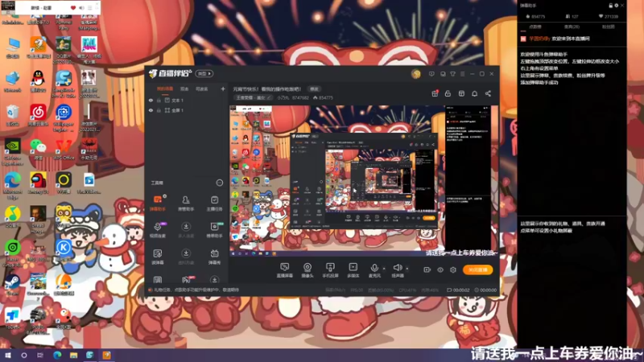644x362 pixels.
Task: Open the hamburger menu in the title bar
Action: [462, 74]
